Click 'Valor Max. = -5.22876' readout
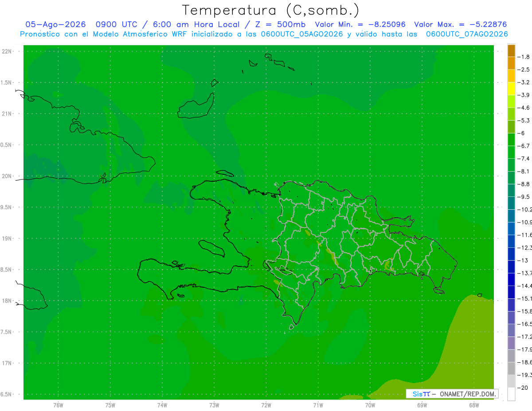532x411 pixels. point(460,24)
